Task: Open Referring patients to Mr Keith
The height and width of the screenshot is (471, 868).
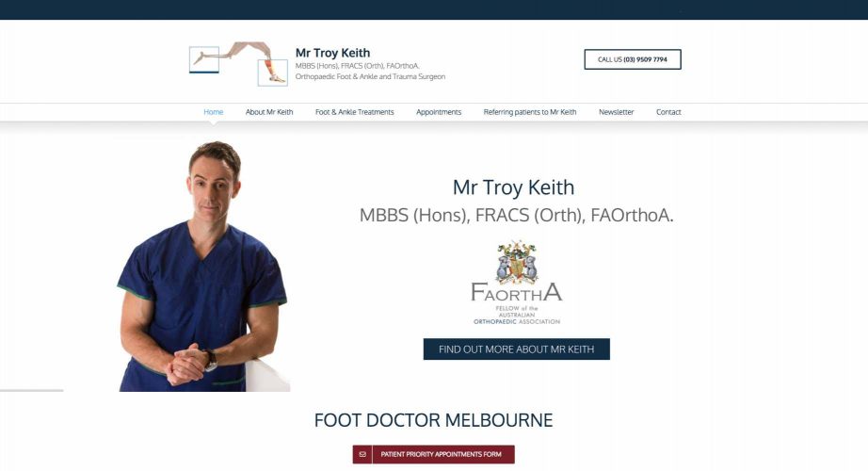Action: (530, 112)
